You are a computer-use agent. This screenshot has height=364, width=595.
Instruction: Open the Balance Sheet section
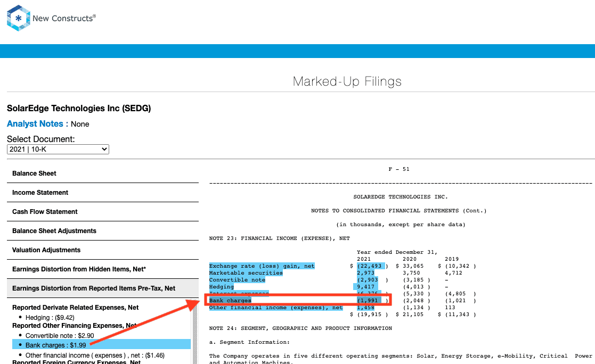[103, 173]
